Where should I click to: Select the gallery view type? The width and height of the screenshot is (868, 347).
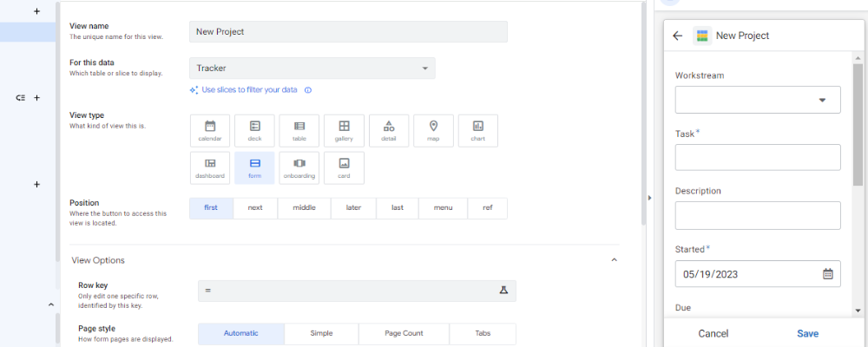point(344,131)
